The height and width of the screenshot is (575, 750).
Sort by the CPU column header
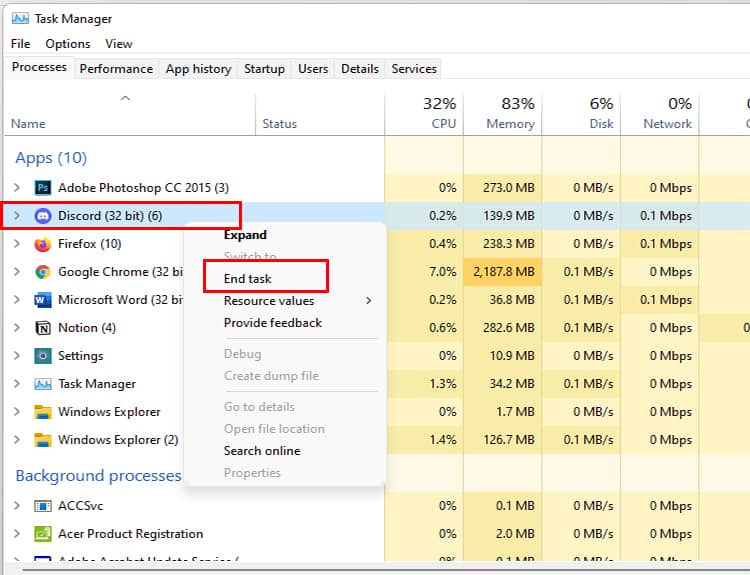(x=424, y=115)
